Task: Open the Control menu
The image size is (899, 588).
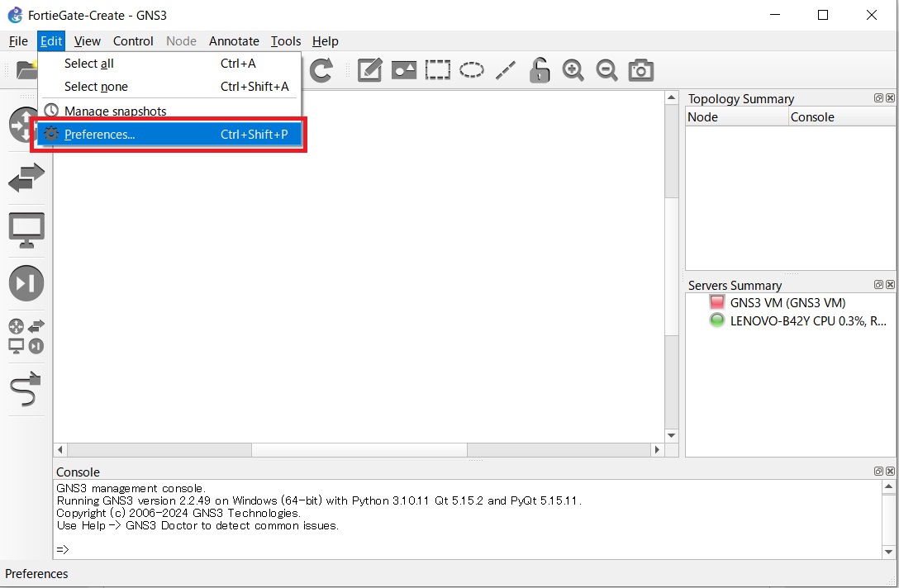Action: point(133,41)
